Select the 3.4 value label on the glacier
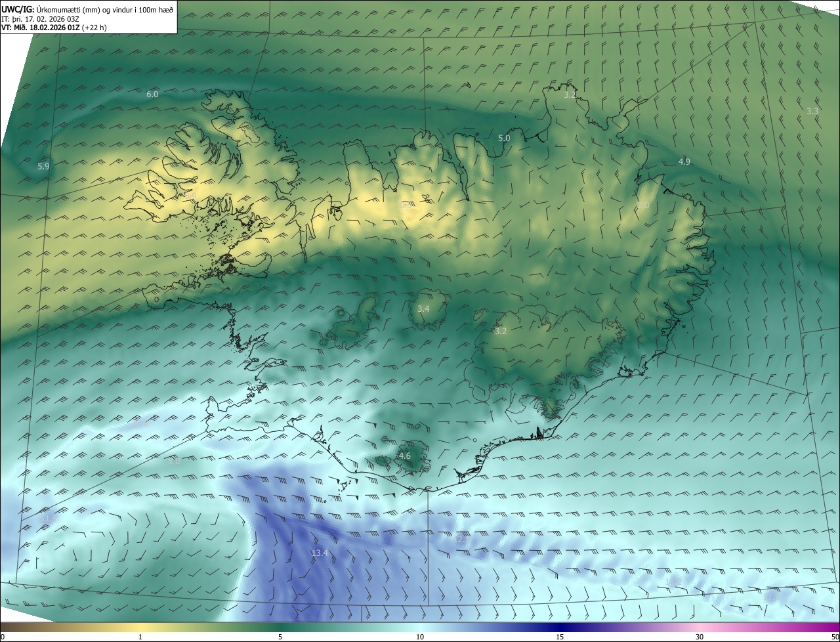840x642 pixels. pyautogui.click(x=423, y=309)
